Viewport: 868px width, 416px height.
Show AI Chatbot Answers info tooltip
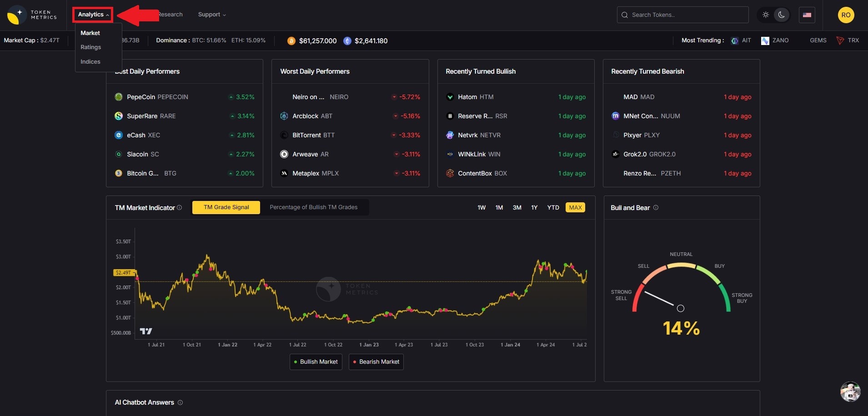180,402
